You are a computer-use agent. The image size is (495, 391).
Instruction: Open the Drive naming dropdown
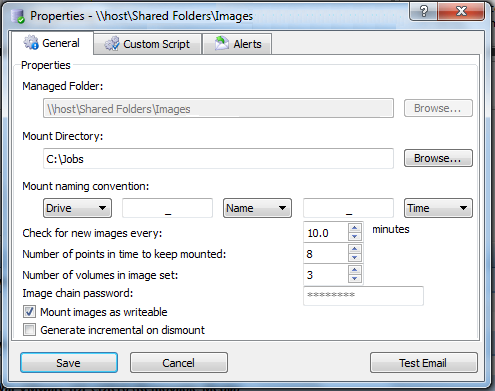point(77,208)
